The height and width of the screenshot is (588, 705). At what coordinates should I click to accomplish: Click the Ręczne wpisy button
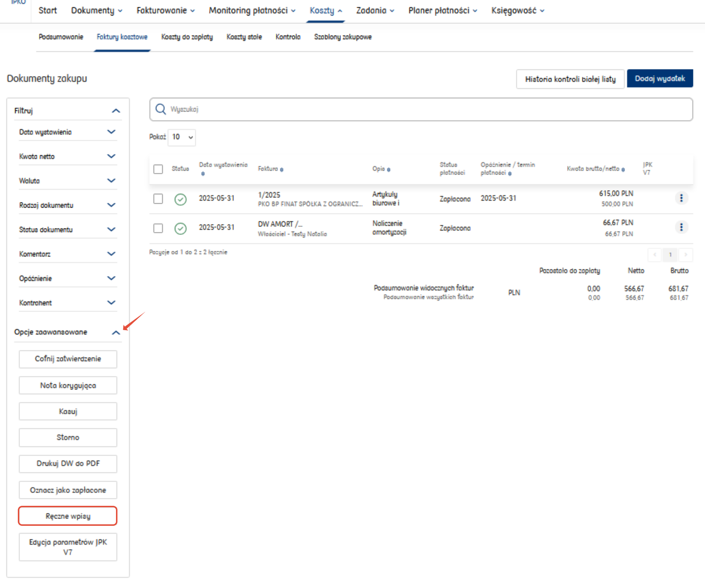coord(68,516)
